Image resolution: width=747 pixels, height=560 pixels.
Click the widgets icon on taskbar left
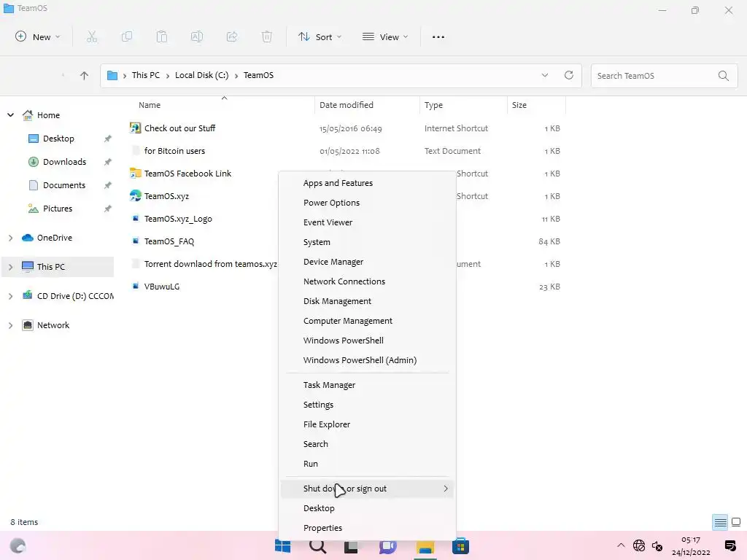(18, 545)
